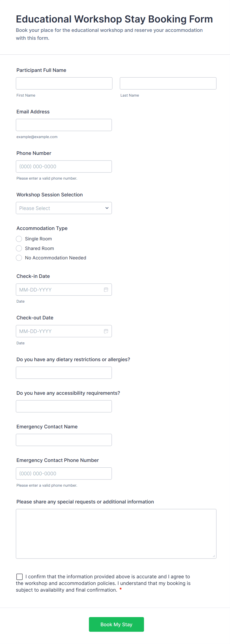Screen dimensions: 230x644
Task: Open the Check-out Date calendar picker icon
Action: point(106,331)
